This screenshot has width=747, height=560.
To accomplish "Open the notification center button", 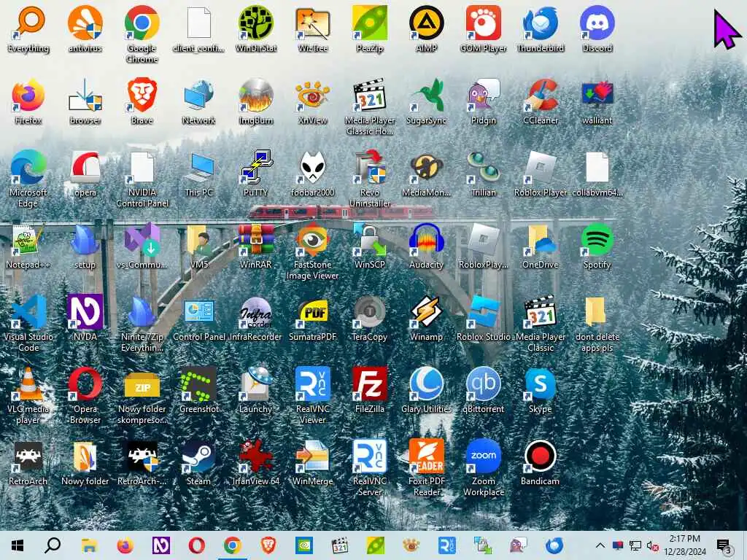I will 723,545.
